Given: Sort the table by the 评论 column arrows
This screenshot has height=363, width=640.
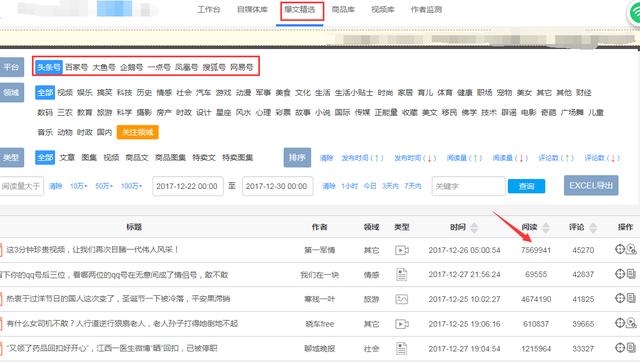Looking at the screenshot, I should (x=593, y=227).
